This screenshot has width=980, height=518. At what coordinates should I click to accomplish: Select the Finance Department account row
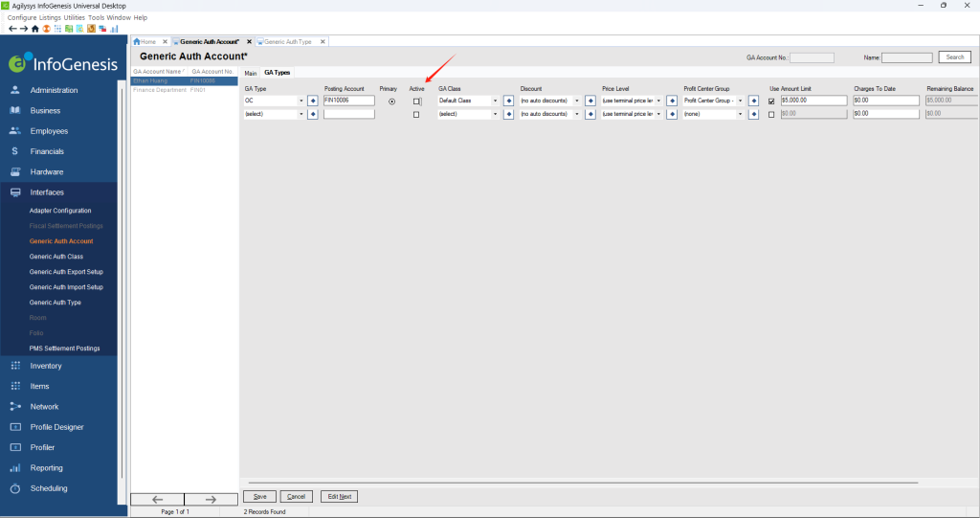click(x=184, y=90)
